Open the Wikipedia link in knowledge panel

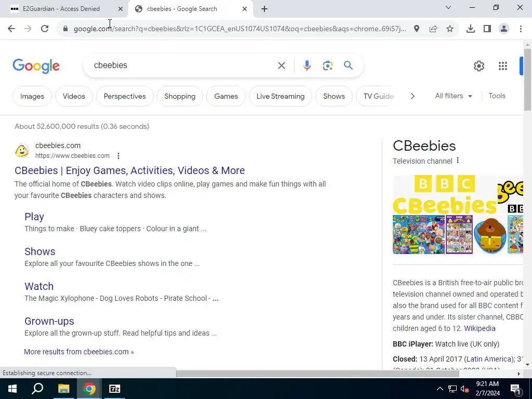(x=480, y=328)
